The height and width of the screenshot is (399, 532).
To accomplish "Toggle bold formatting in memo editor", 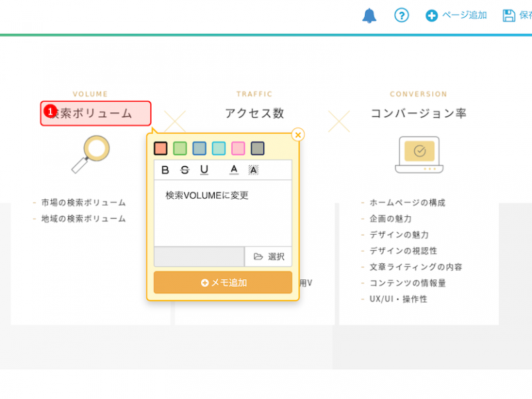I will tap(166, 170).
